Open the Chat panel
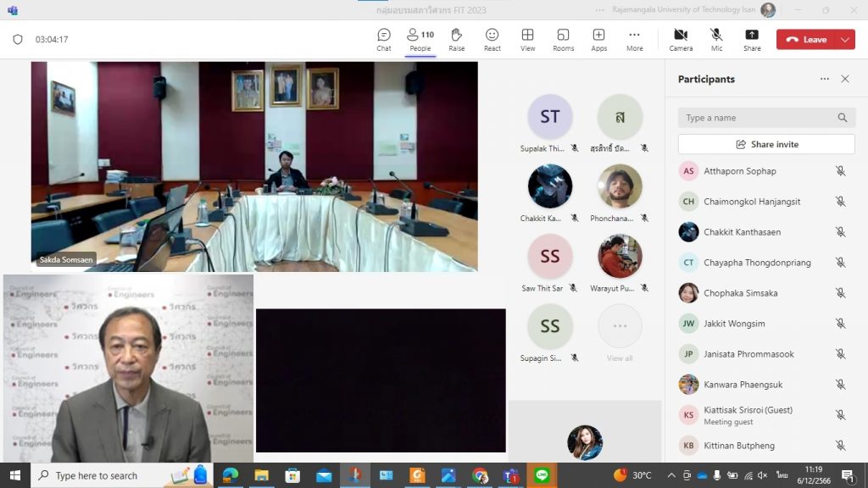Image resolution: width=868 pixels, height=488 pixels. click(x=384, y=39)
